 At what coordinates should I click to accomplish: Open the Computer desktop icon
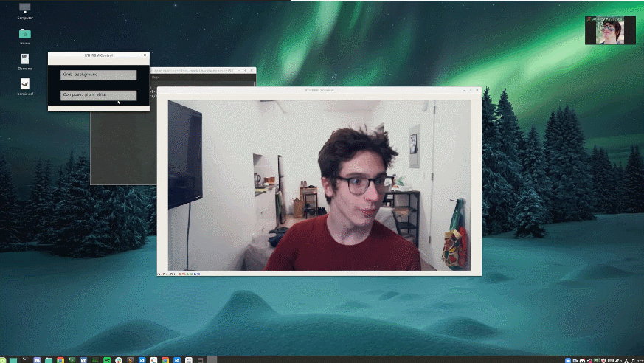coord(25,11)
